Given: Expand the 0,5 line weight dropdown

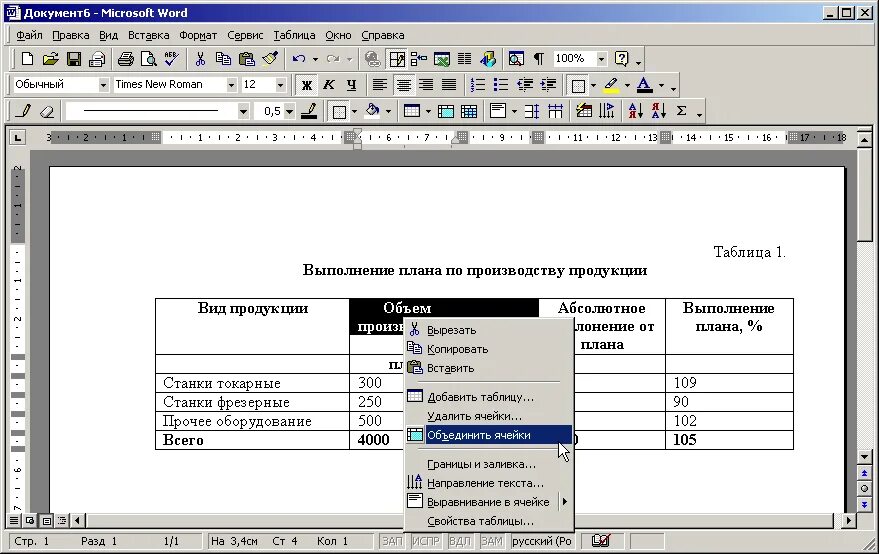Looking at the screenshot, I should 289,111.
